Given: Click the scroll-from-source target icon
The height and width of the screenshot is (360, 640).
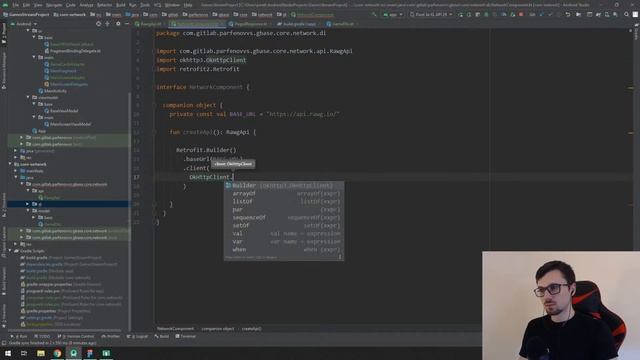Looking at the screenshot, I should coord(98,24).
